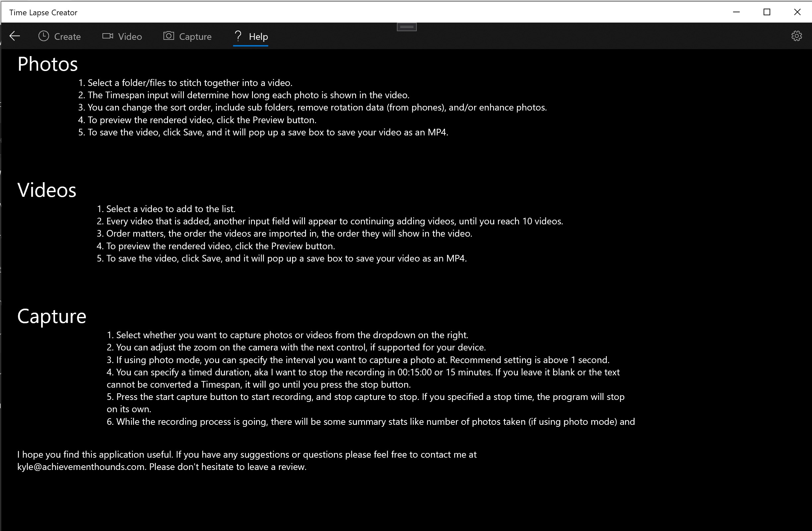Click the Photos section heading
The width and height of the screenshot is (812, 531).
tap(48, 64)
